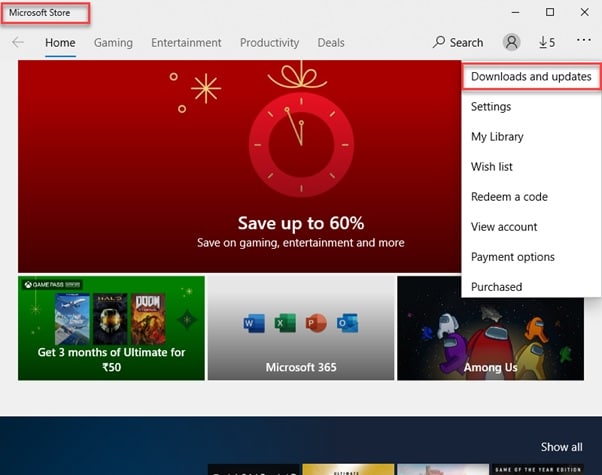Click the Show all link
The image size is (602, 475).
click(x=561, y=447)
